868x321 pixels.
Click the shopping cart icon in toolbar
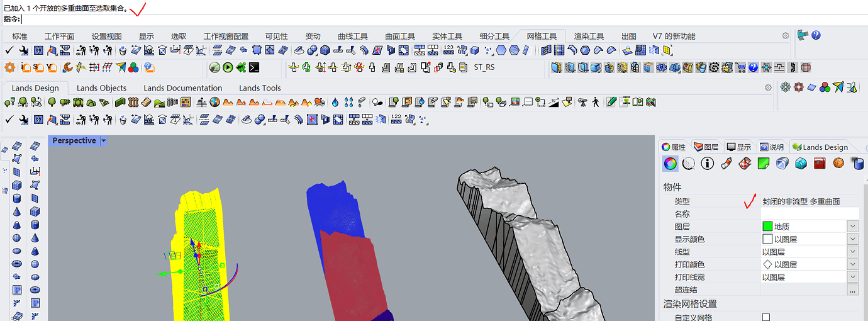[740, 67]
